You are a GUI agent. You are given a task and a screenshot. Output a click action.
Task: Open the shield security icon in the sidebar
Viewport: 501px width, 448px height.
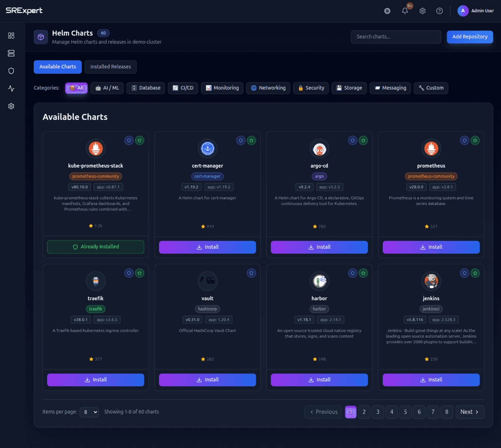(11, 71)
